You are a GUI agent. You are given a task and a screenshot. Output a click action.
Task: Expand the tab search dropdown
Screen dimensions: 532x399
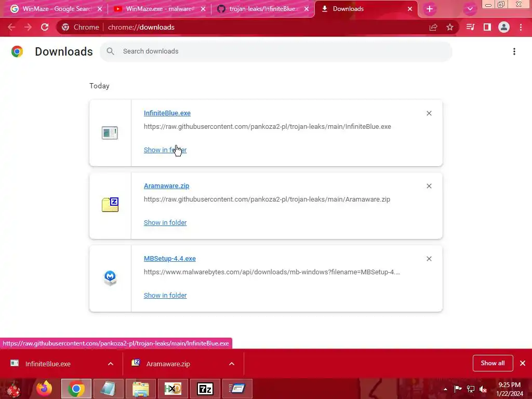click(x=470, y=9)
